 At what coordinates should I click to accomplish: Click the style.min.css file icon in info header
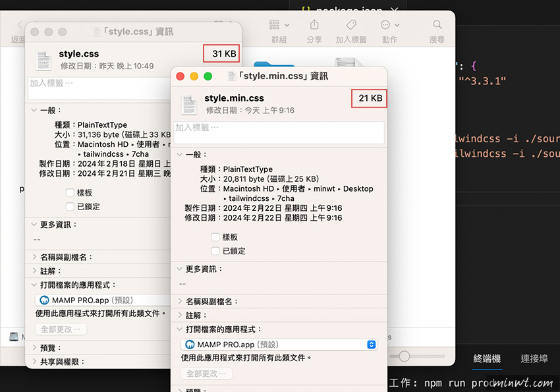[x=189, y=105]
